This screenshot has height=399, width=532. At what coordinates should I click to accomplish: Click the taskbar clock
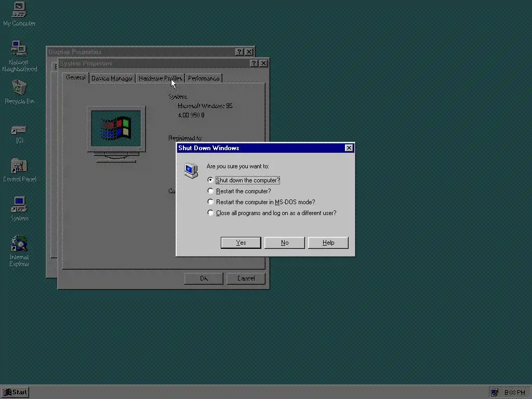click(514, 393)
